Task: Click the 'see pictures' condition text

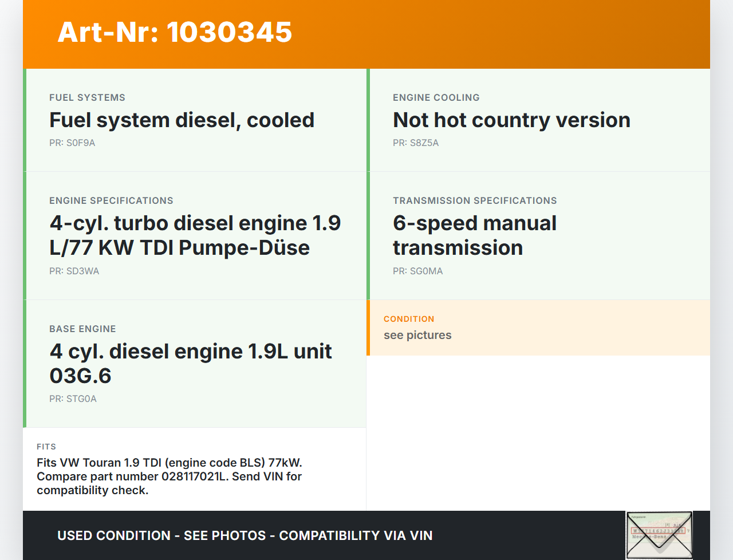Action: coord(417,336)
